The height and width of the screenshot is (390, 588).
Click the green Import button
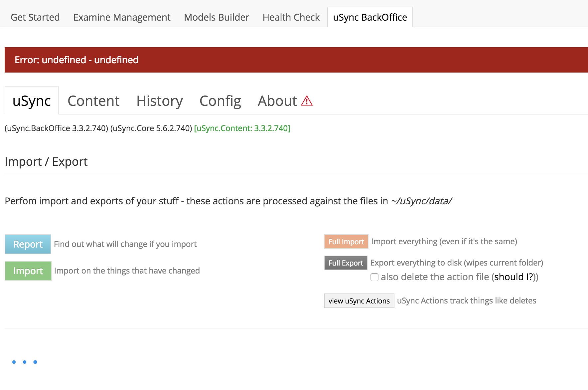[28, 271]
